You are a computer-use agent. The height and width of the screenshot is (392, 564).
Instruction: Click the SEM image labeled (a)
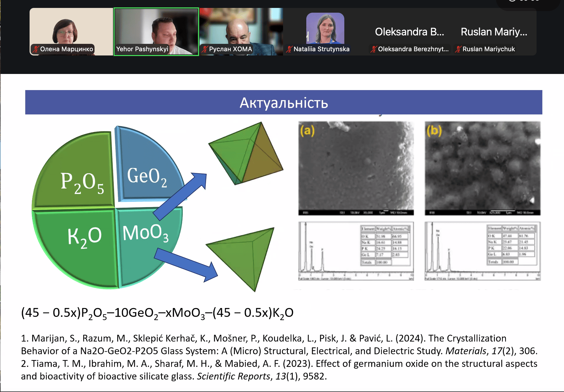pos(356,168)
